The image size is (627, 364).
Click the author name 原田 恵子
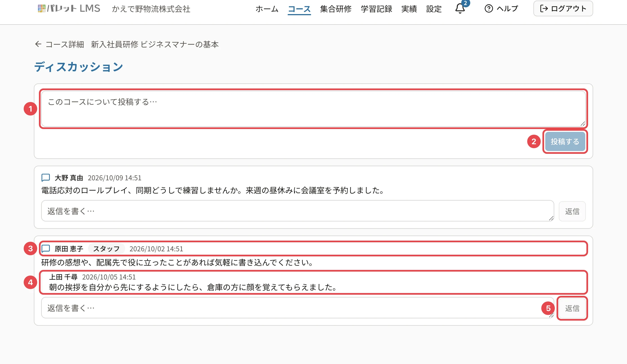[69, 249]
